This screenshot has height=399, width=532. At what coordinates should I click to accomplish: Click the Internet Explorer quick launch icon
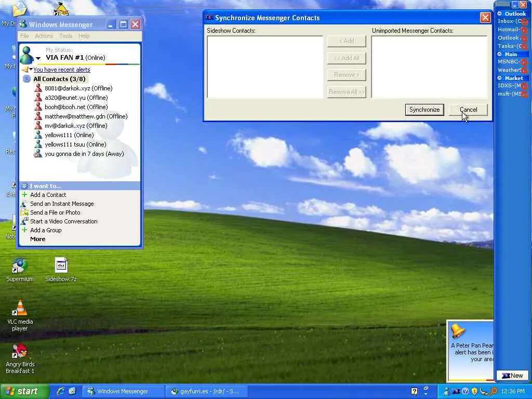[61, 391]
